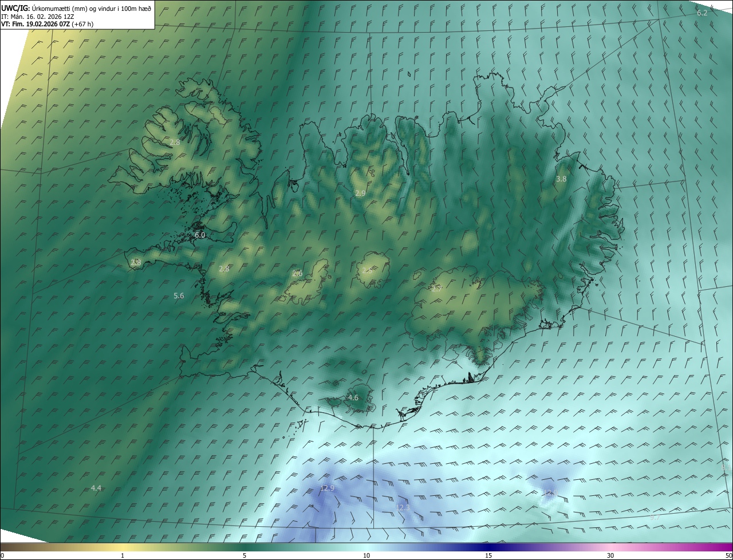Viewport: 733px width, 560px height.
Task: Select the 30 tick on the color scale
Action: 610,555
